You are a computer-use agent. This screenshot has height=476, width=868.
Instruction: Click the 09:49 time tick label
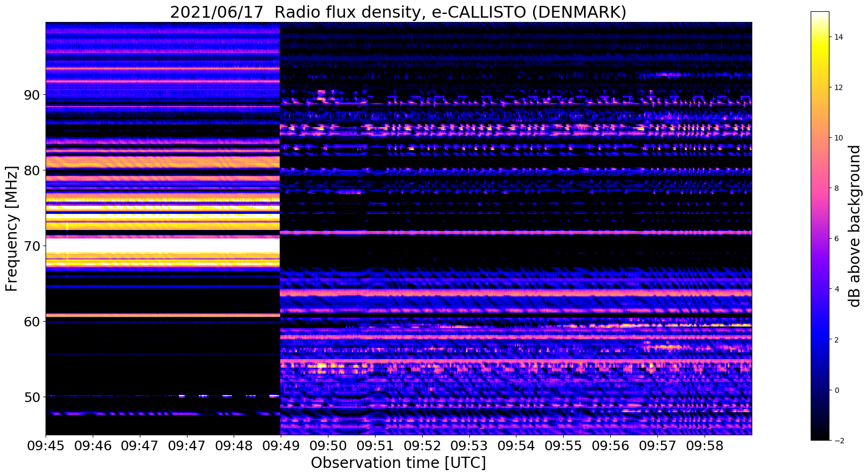pos(281,446)
